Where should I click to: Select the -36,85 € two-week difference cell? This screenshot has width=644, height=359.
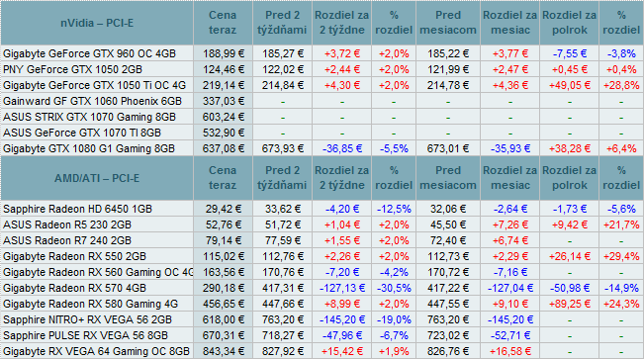point(341,148)
